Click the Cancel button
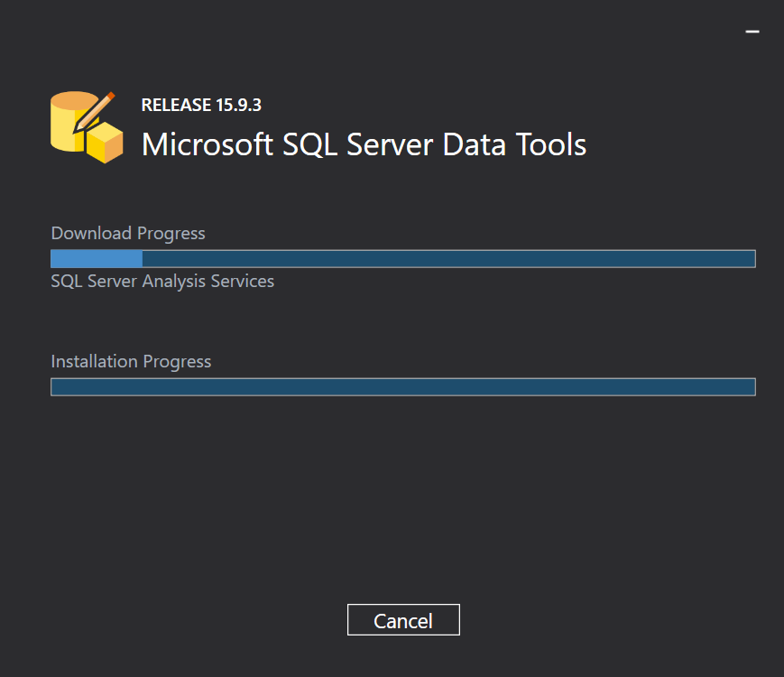The width and height of the screenshot is (784, 677). point(403,620)
